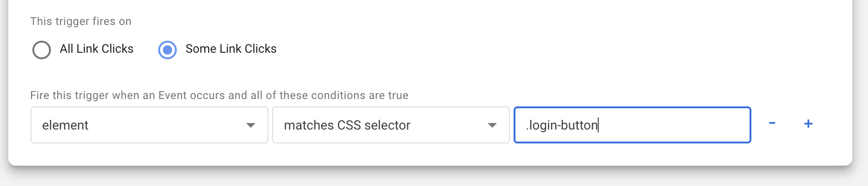Viewport: 868px width, 186px height.
Task: Select the All Link Clicks radio button
Action: [42, 50]
